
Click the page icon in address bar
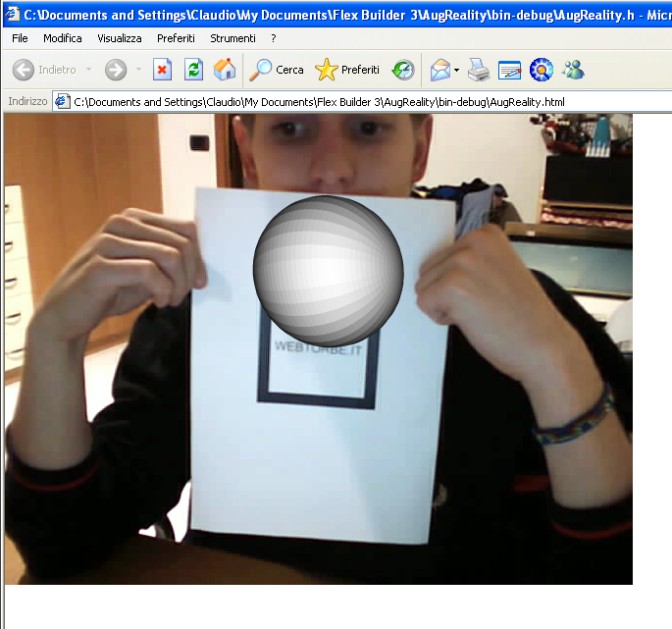pyautogui.click(x=63, y=102)
